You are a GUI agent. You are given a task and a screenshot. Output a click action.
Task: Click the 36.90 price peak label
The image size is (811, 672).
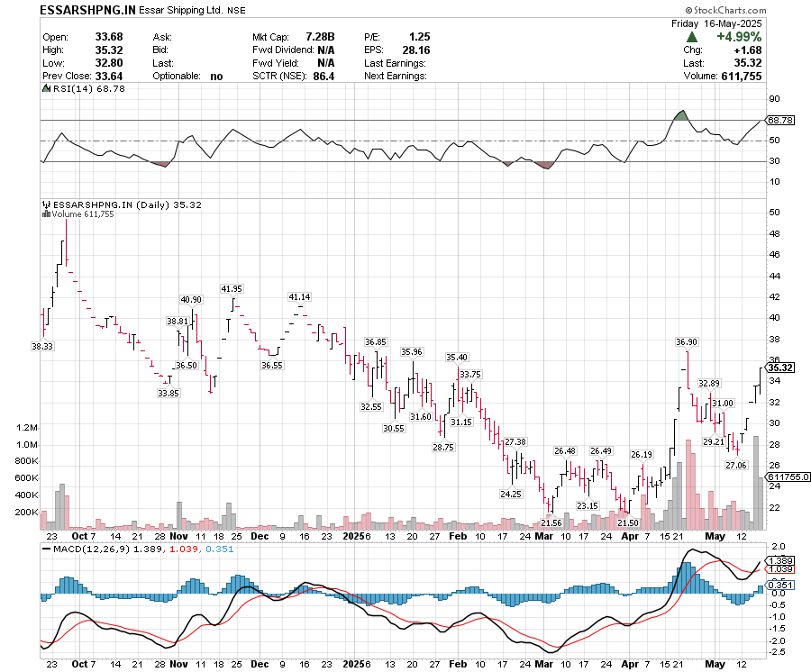[687, 342]
